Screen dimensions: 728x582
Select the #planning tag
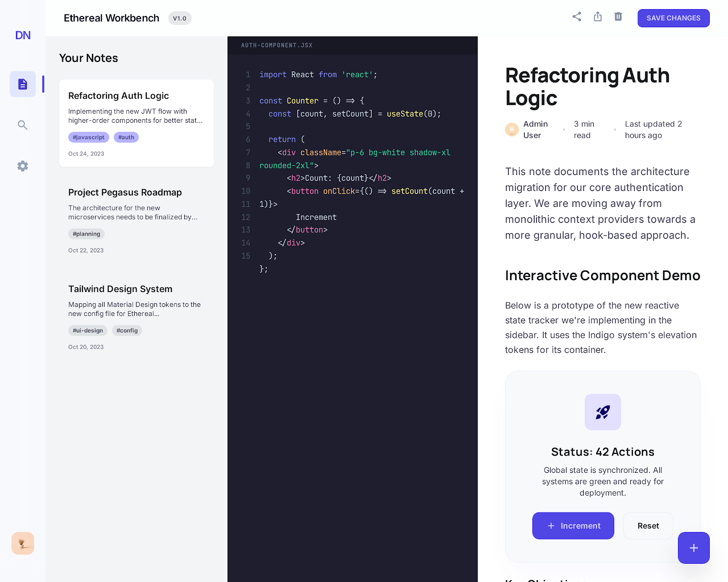coord(86,234)
